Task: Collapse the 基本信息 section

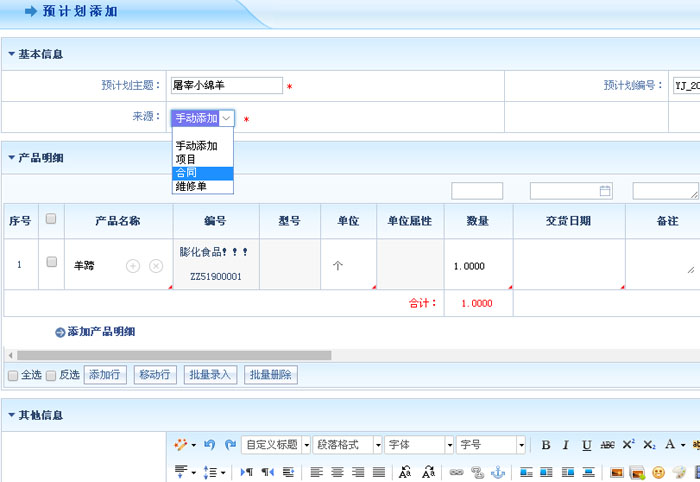Action: (x=12, y=55)
